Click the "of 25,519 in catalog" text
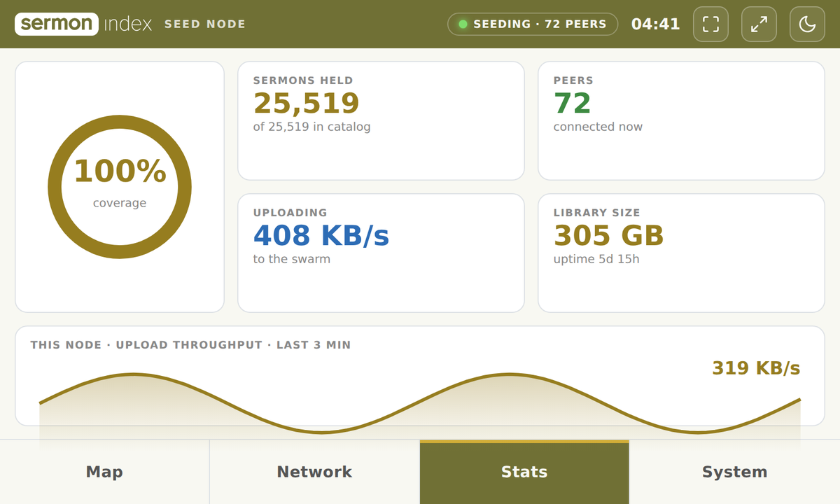Viewport: 840px width, 504px height. click(311, 127)
